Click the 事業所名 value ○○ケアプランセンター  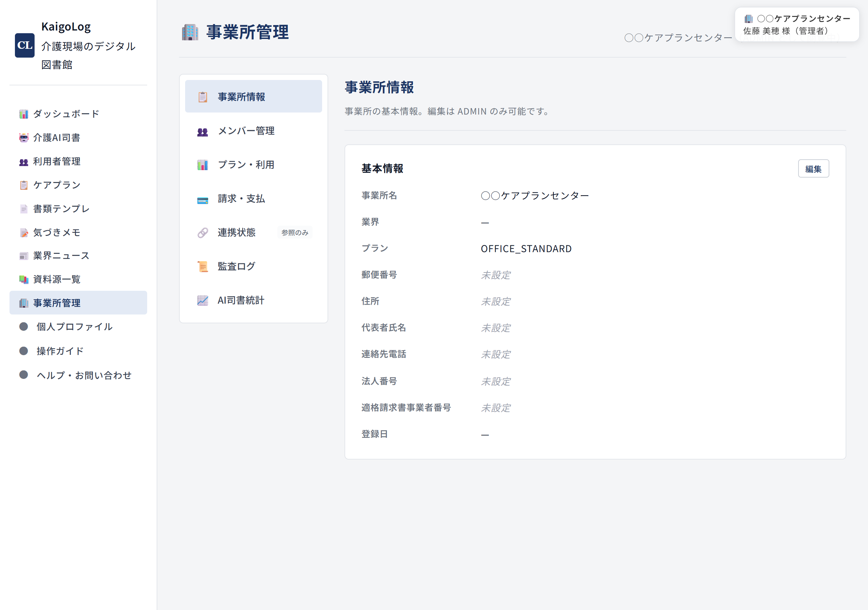(535, 196)
